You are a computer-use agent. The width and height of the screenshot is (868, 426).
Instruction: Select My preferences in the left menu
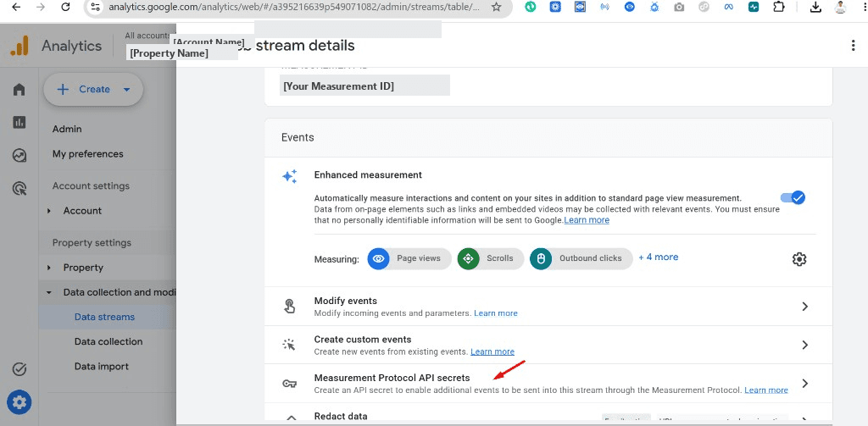(88, 154)
